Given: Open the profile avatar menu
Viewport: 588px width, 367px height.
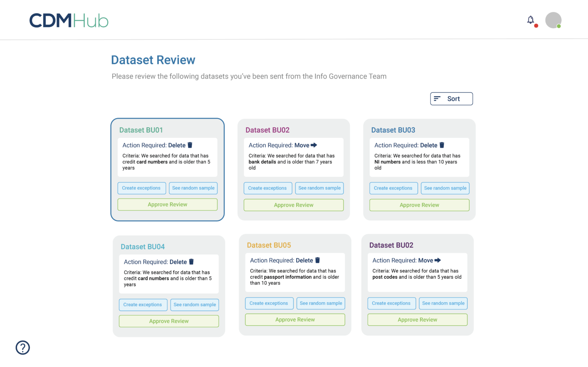Looking at the screenshot, I should click(553, 20).
